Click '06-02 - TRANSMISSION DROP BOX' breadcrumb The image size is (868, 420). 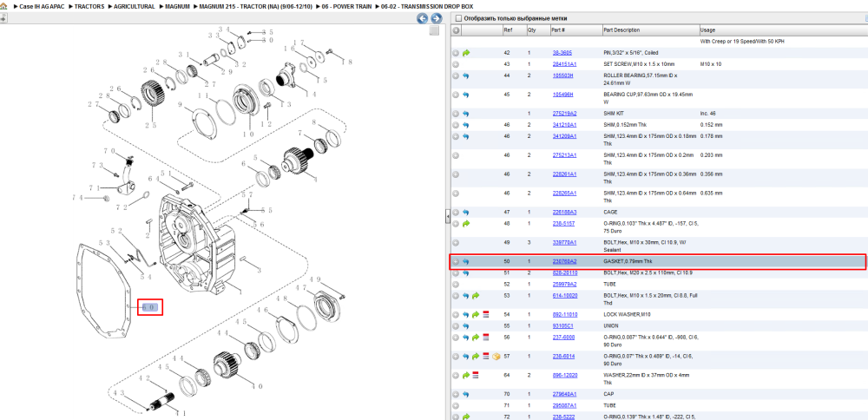click(x=427, y=7)
